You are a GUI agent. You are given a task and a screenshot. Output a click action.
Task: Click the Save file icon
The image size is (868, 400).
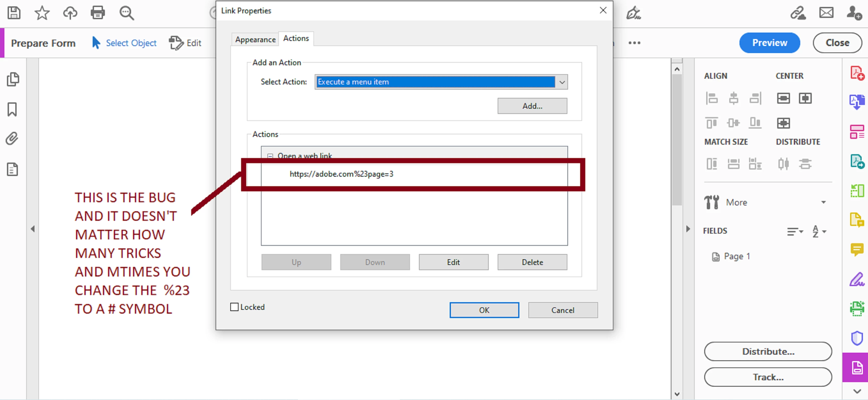point(14,13)
